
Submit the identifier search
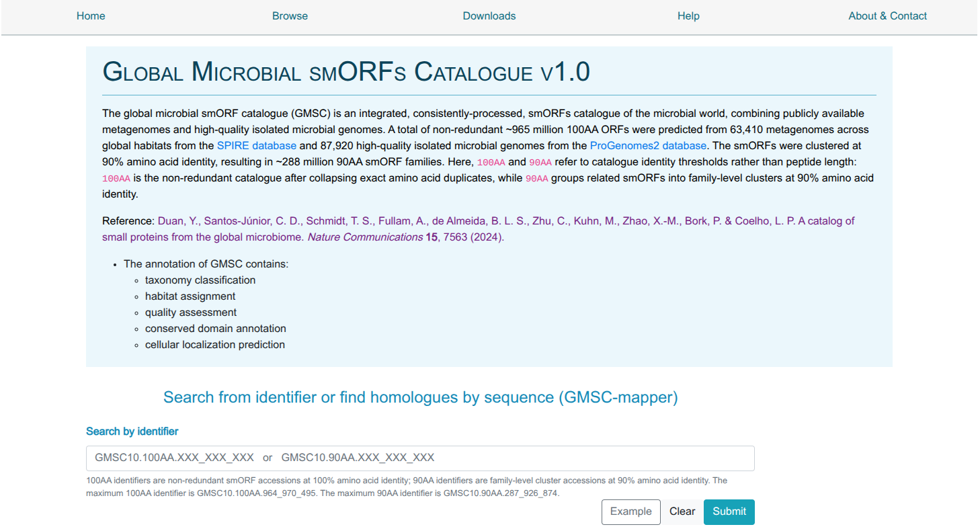click(x=729, y=512)
